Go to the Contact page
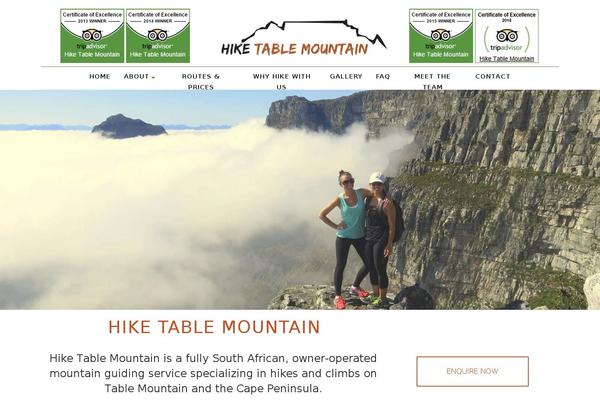Screen dimensions: 600x400 492,77
